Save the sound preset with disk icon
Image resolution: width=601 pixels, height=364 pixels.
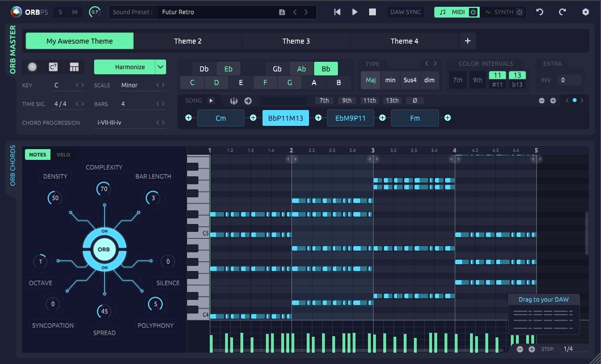click(x=282, y=12)
